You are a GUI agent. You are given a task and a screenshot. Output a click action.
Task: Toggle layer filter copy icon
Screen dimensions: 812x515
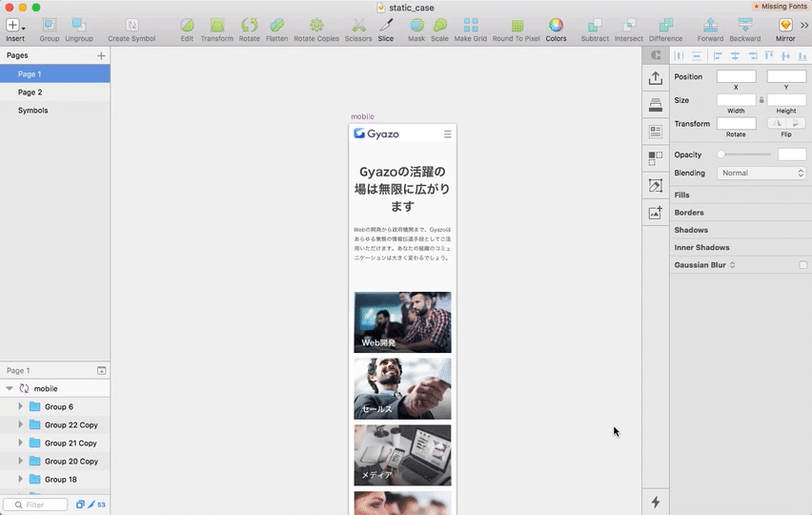coord(80,505)
